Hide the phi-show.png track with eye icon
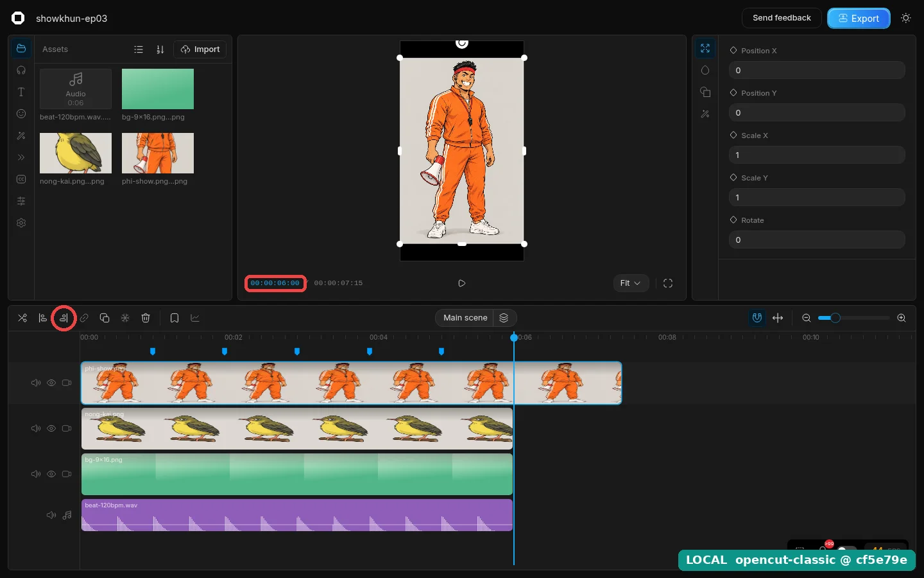This screenshot has height=578, width=924. tap(51, 383)
